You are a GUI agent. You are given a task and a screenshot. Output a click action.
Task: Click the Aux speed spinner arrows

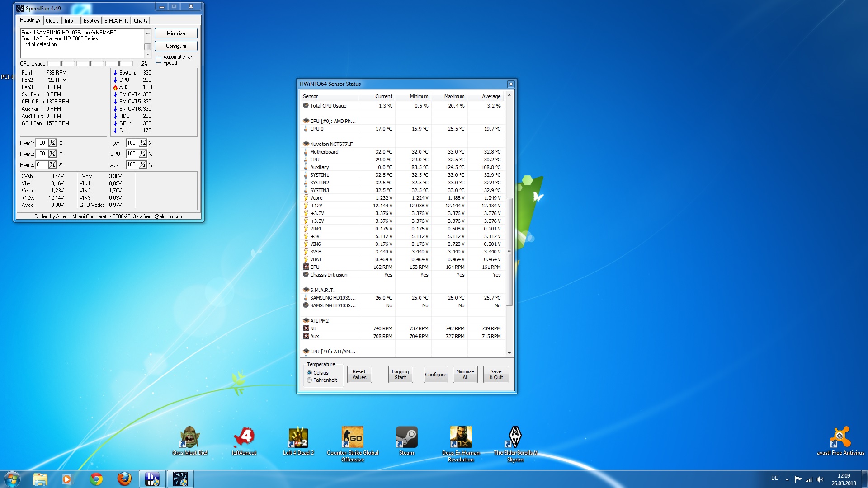pos(143,164)
